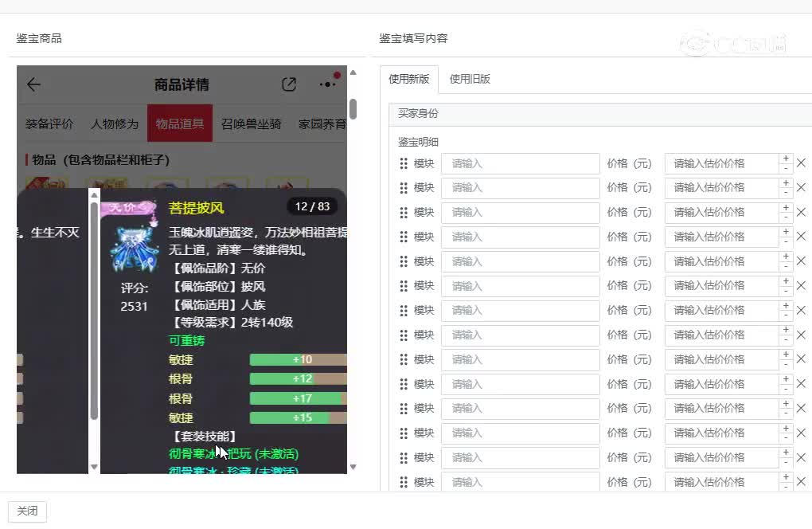Switch to the 人物修为 tab
The width and height of the screenshot is (812, 529).
(x=115, y=123)
